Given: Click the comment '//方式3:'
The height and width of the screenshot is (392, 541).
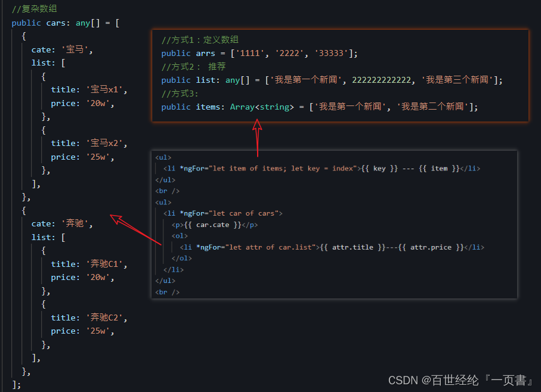Looking at the screenshot, I should [180, 94].
